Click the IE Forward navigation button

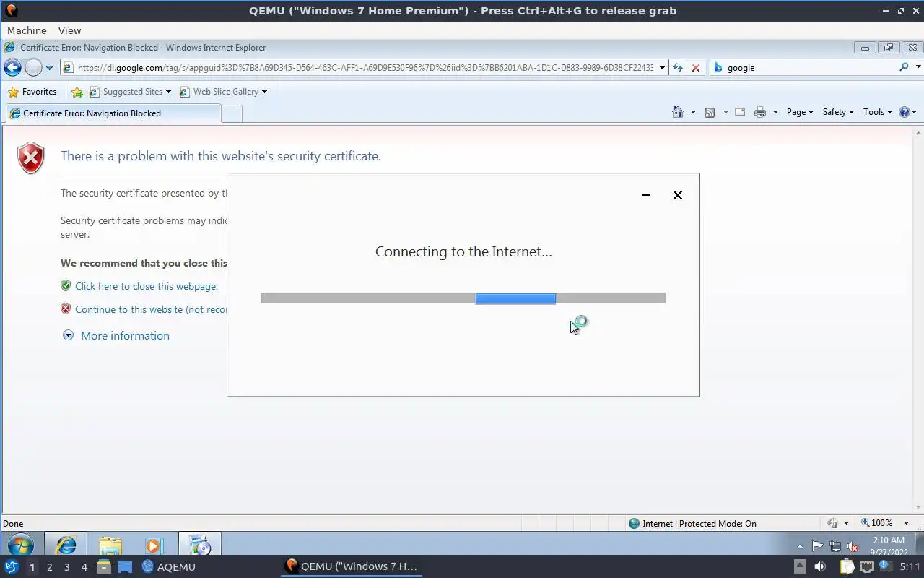(33, 68)
